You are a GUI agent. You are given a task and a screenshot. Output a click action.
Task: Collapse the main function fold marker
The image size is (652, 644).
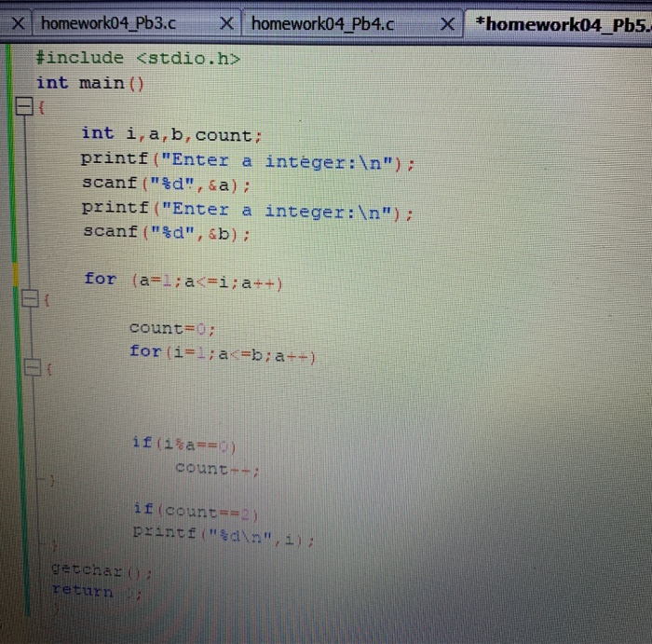(24, 106)
